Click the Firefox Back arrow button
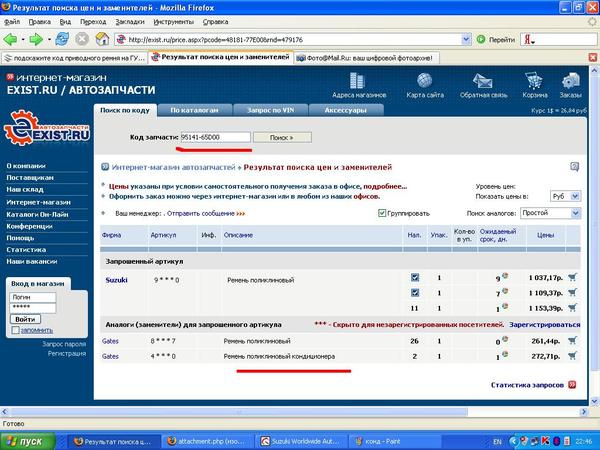Screen dimensions: 600x450 coord(10,39)
